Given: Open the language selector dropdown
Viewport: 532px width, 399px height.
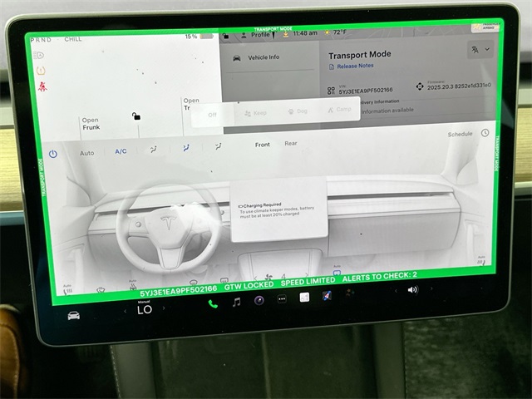Looking at the screenshot, I should 480,50.
